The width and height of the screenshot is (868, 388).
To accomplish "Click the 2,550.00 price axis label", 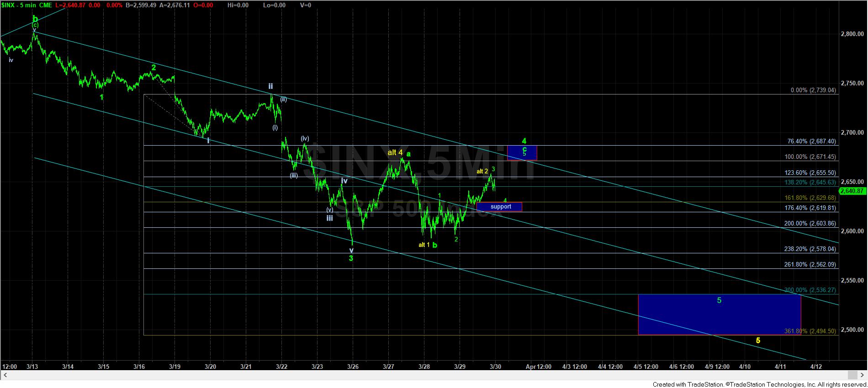I will [x=852, y=280].
